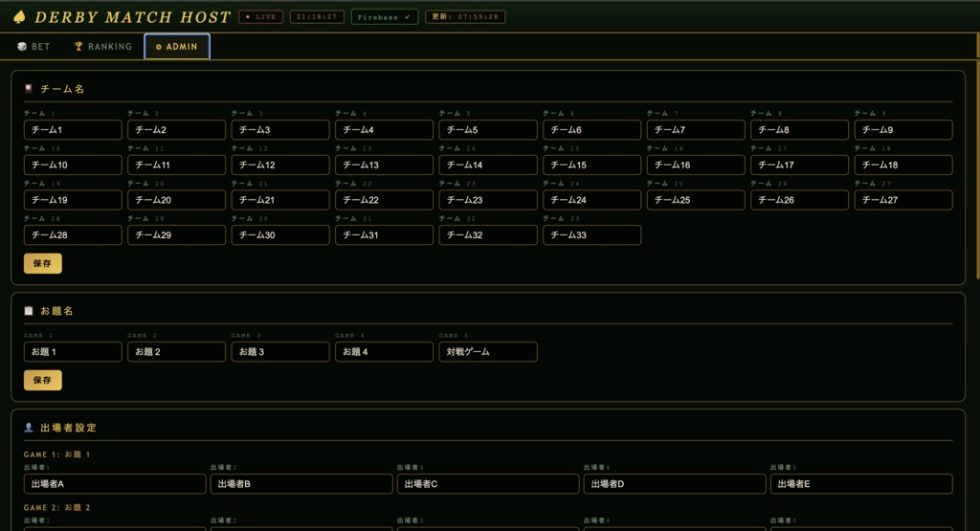
Task: Select the チーム19 text box
Action: (73, 200)
